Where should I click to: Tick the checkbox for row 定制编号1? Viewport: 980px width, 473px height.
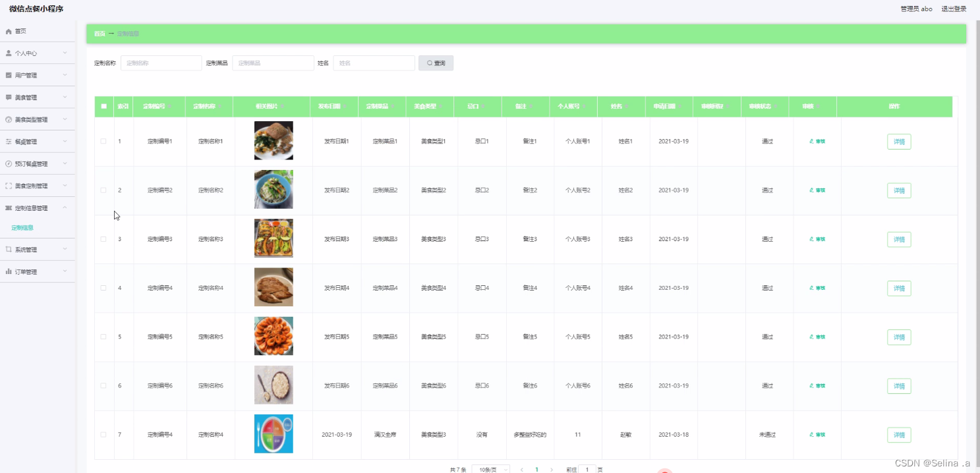click(x=103, y=140)
